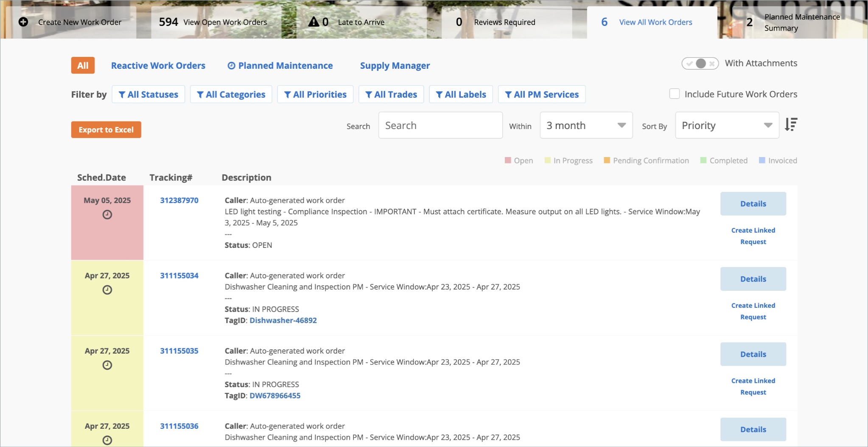Screen dimensions: 868x447
Task: Click the plus icon on Create New Work Order
Action: (23, 22)
